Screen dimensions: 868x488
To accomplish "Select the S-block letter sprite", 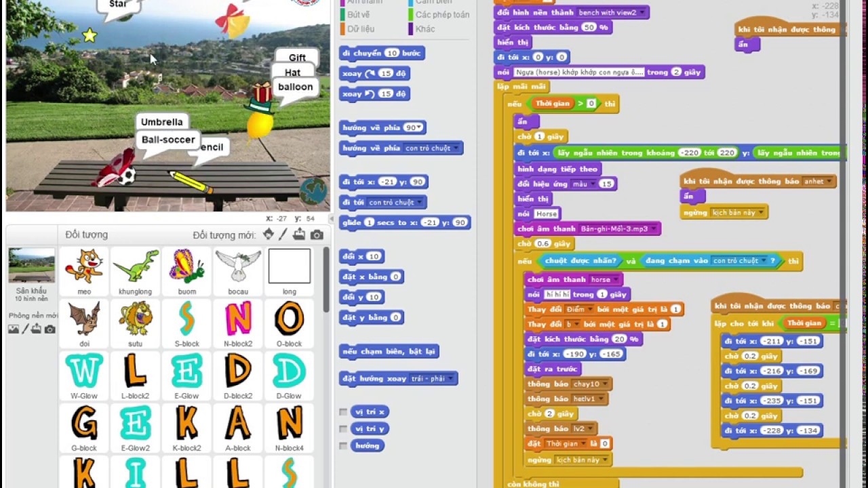I will [187, 323].
